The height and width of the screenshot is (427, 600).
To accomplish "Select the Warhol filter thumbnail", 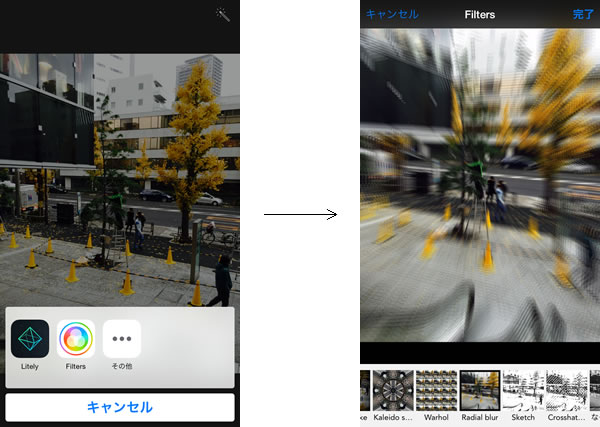I will 436,390.
